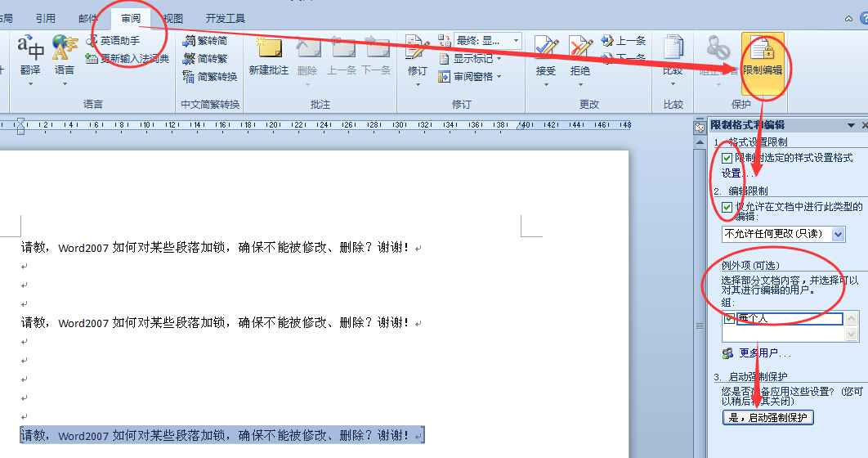
Task: Expand the 审阅窗格 dropdown arrow
Action: pyautogui.click(x=499, y=76)
